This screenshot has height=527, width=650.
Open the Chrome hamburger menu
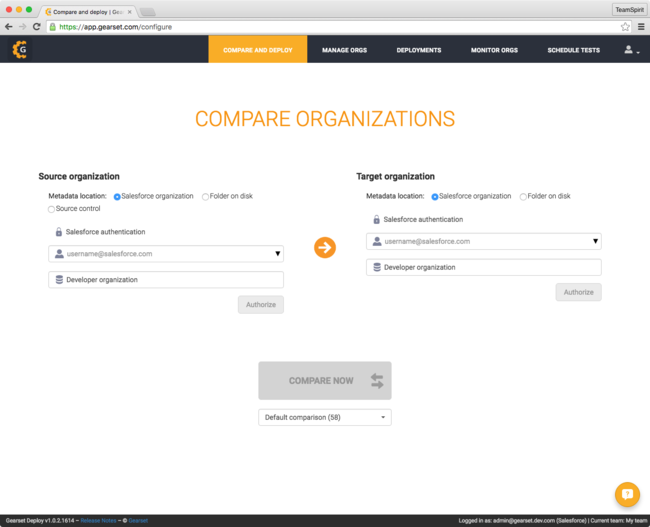[x=641, y=27]
